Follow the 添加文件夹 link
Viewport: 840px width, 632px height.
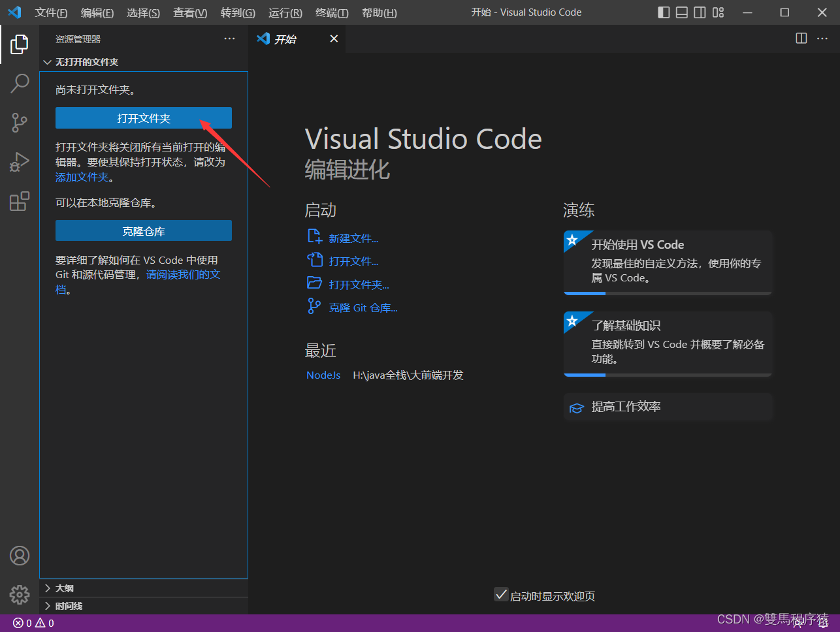tap(82, 177)
